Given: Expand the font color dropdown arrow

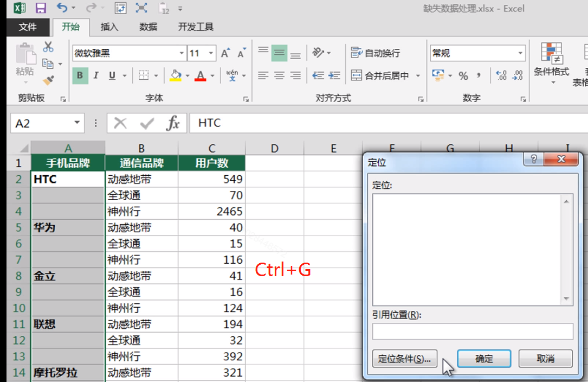Looking at the screenshot, I should 212,76.
